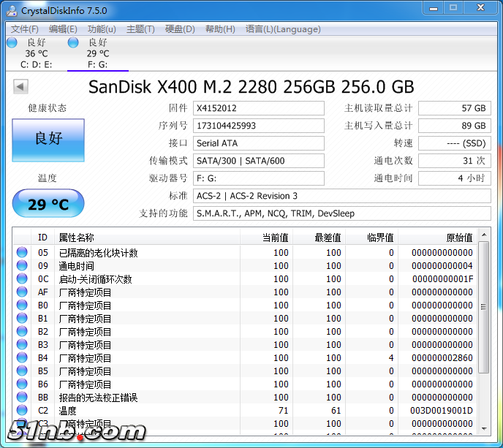Click the power on hours 4 小时

pos(455,178)
